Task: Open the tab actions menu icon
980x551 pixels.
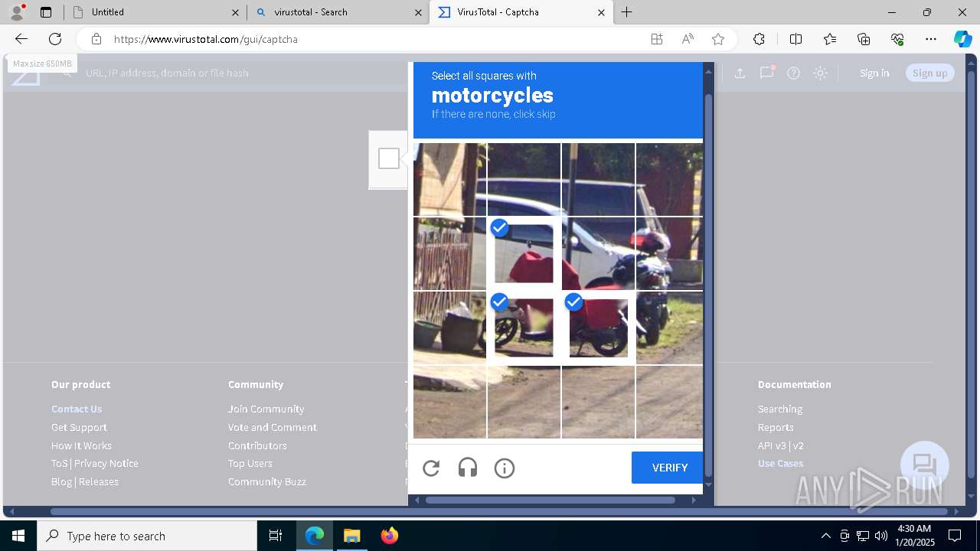Action: (46, 12)
